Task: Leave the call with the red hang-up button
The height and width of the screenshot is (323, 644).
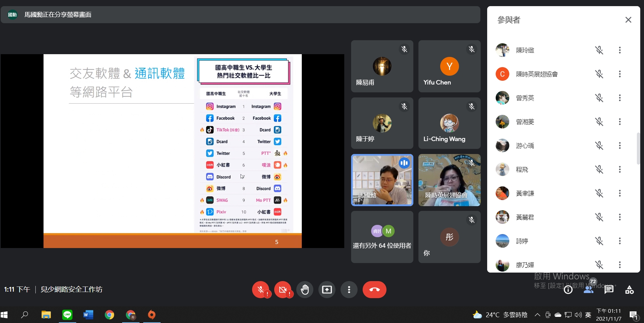Action: (375, 290)
